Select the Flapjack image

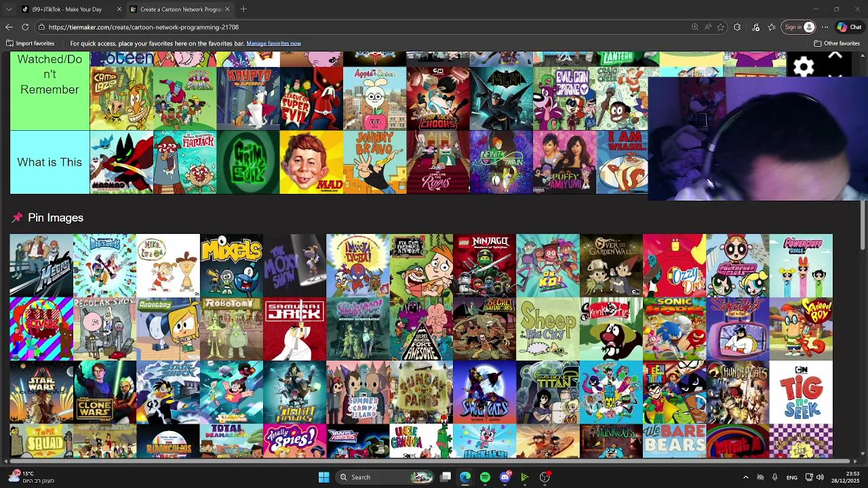[x=185, y=162]
